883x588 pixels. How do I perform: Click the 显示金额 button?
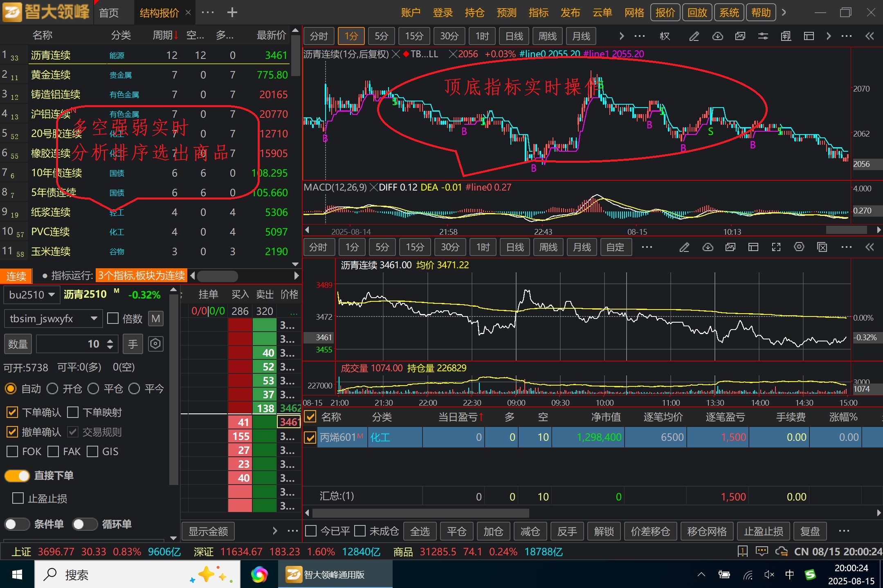[208, 531]
